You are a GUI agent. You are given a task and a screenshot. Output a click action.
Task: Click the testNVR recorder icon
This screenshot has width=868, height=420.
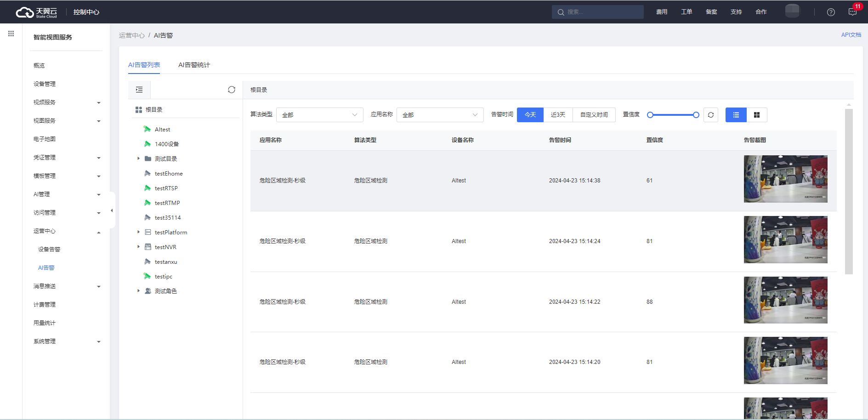click(x=148, y=247)
